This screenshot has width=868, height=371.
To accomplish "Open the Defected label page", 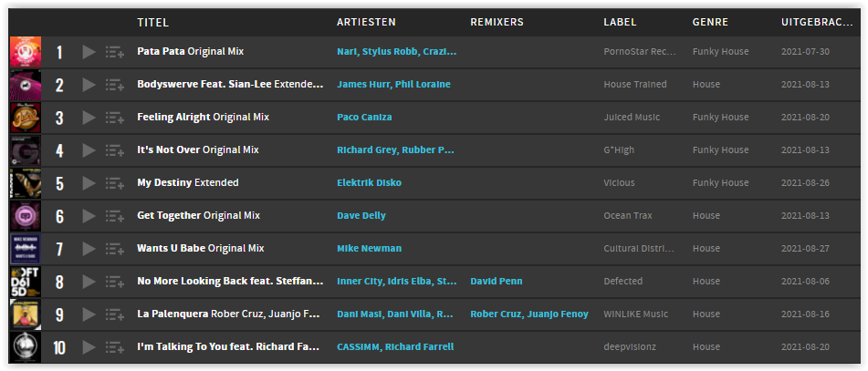I will click(622, 282).
